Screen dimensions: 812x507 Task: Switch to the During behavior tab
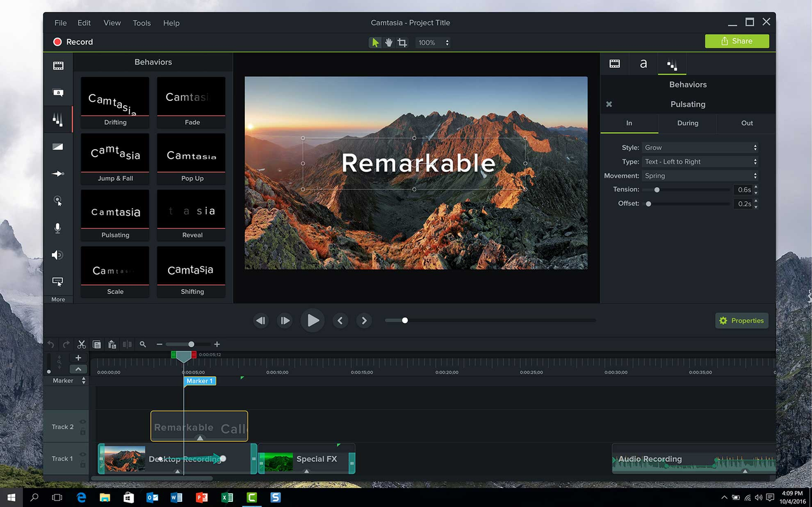688,124
